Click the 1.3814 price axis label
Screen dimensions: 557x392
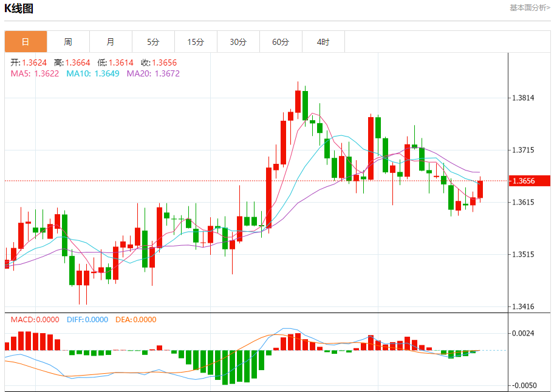523,98
